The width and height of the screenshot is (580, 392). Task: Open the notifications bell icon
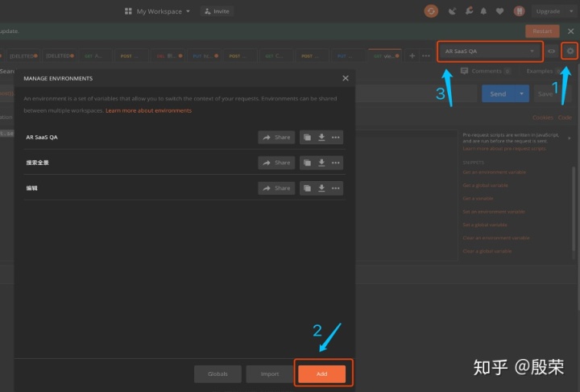click(x=483, y=11)
